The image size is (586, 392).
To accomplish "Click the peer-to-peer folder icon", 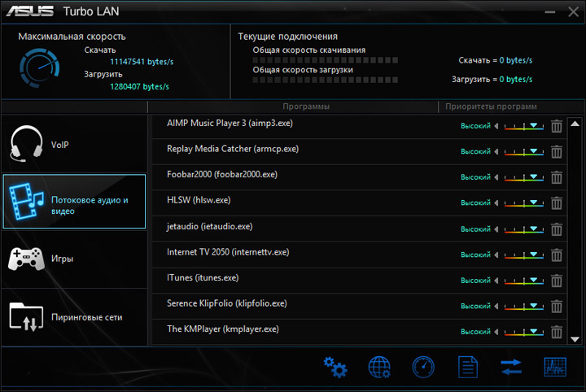I will [26, 316].
